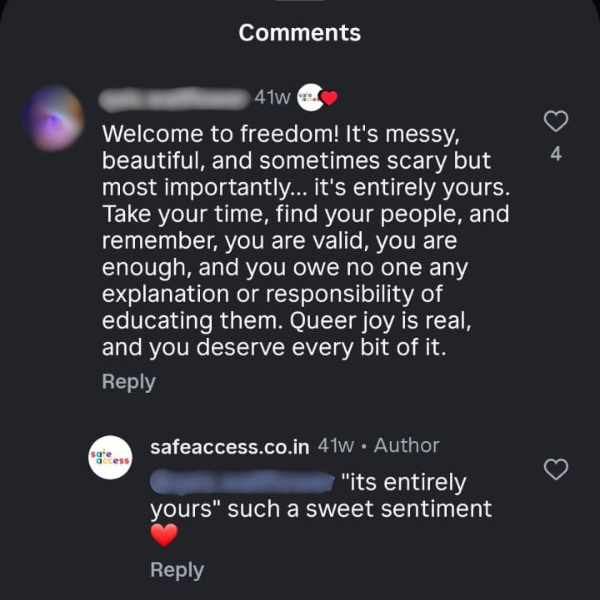
Task: Click the red heart emoji in the reply
Action: pyautogui.click(x=163, y=536)
